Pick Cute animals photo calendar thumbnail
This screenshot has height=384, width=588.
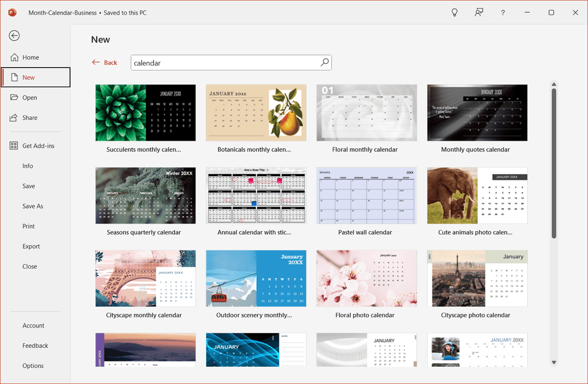[478, 195]
